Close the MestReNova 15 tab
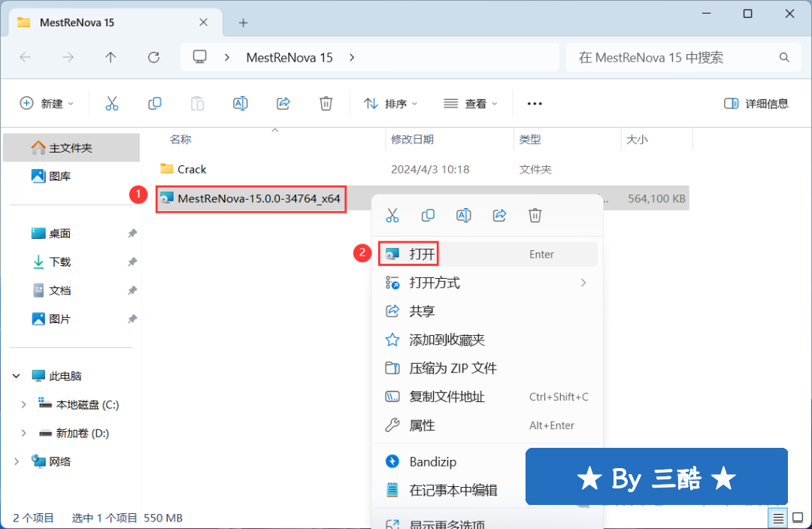 click(x=204, y=23)
